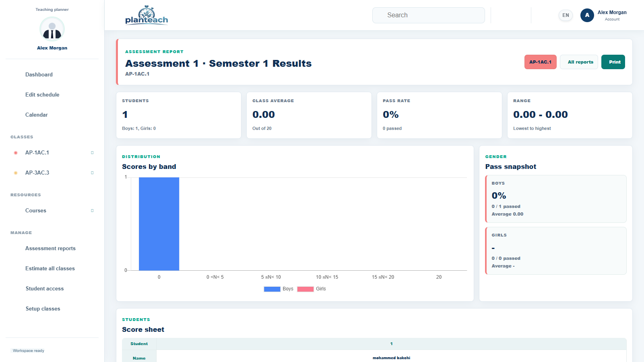This screenshot has width=644, height=362.
Task: Print the assessment report
Action: (x=613, y=62)
